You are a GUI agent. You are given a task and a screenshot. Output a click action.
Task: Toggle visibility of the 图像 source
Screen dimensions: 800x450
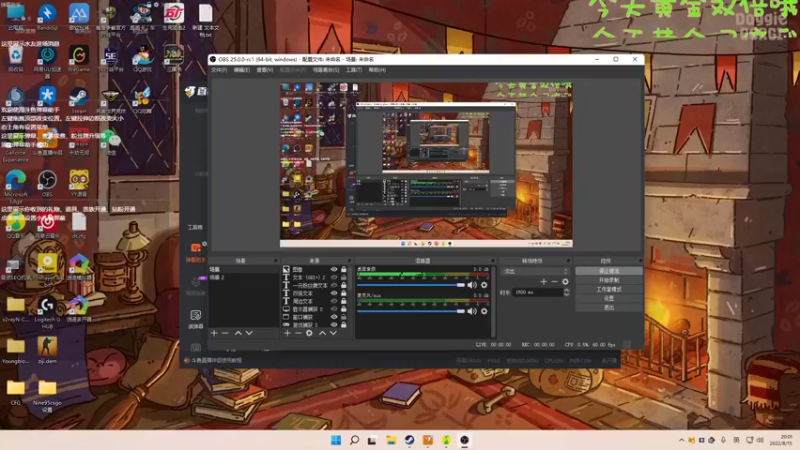point(334,269)
